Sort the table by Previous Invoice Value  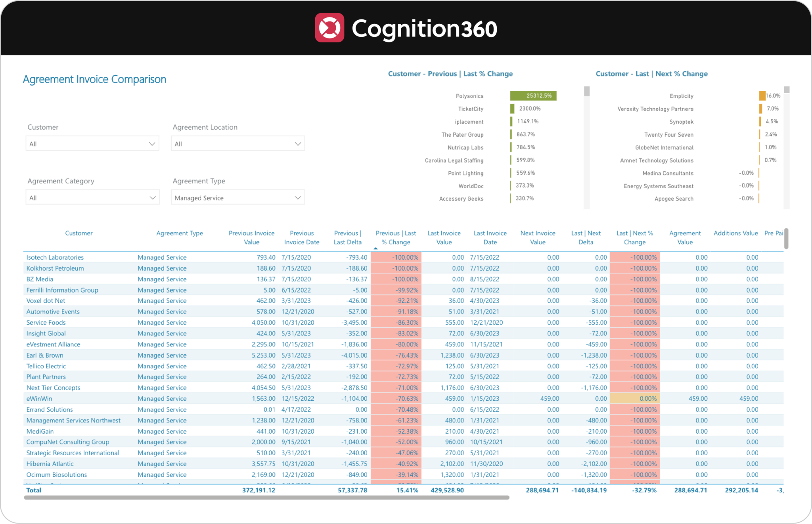(x=251, y=237)
